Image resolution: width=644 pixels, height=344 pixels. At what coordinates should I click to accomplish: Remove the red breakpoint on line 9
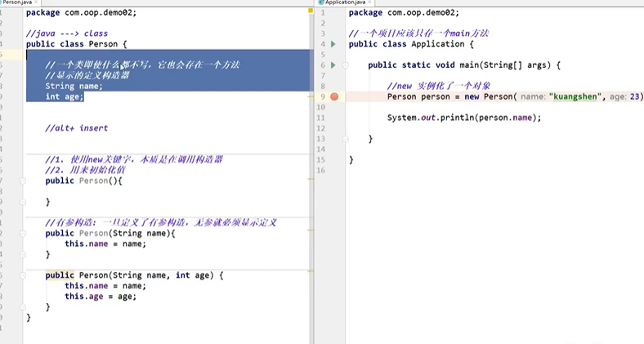(x=334, y=96)
